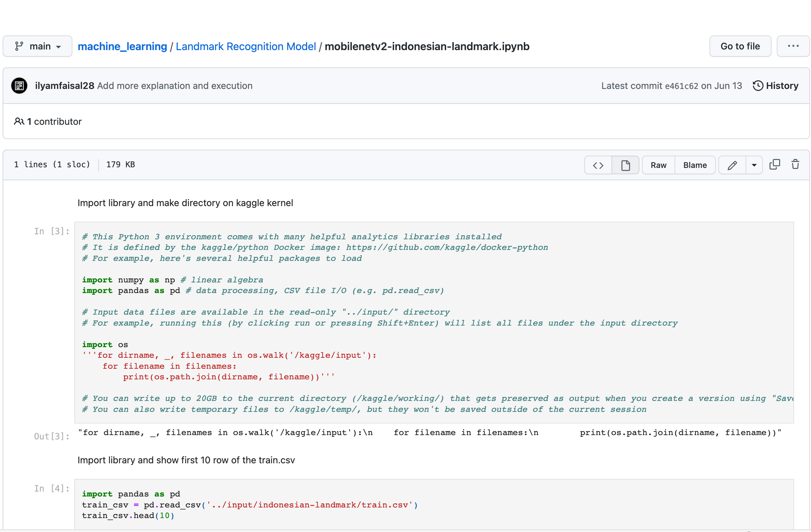Open commit message Add more explanation link
Image resolution: width=811 pixels, height=532 pixels.
click(x=175, y=86)
